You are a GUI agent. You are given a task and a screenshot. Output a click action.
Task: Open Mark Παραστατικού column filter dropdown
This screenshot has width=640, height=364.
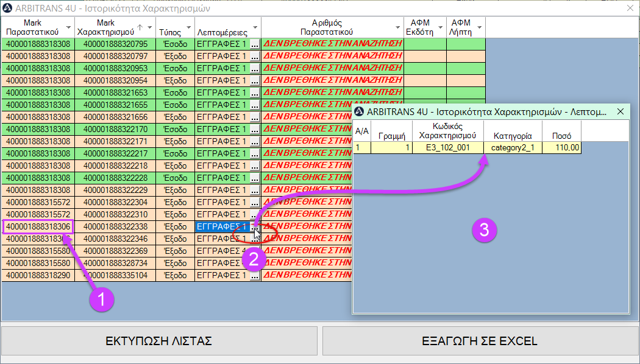68,28
